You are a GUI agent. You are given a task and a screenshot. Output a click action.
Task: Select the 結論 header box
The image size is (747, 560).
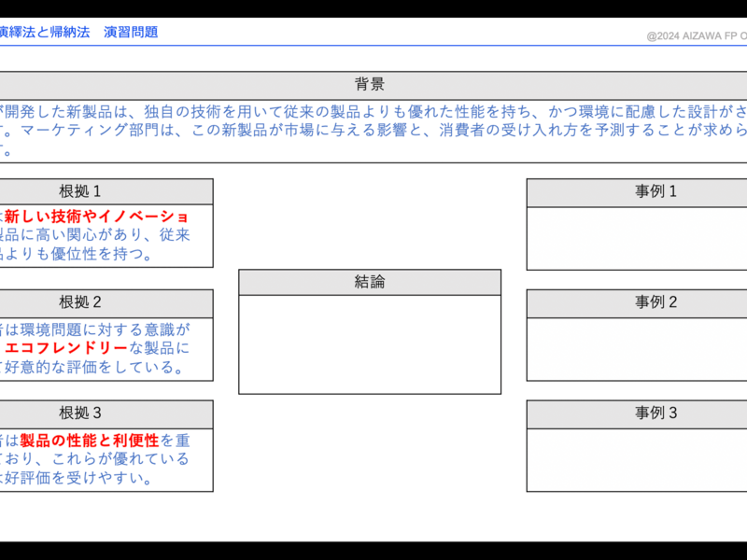tap(370, 283)
